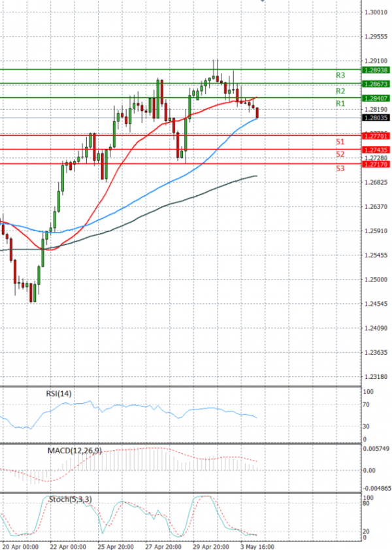
Task: Select the red S3 level text
Action: pos(340,169)
